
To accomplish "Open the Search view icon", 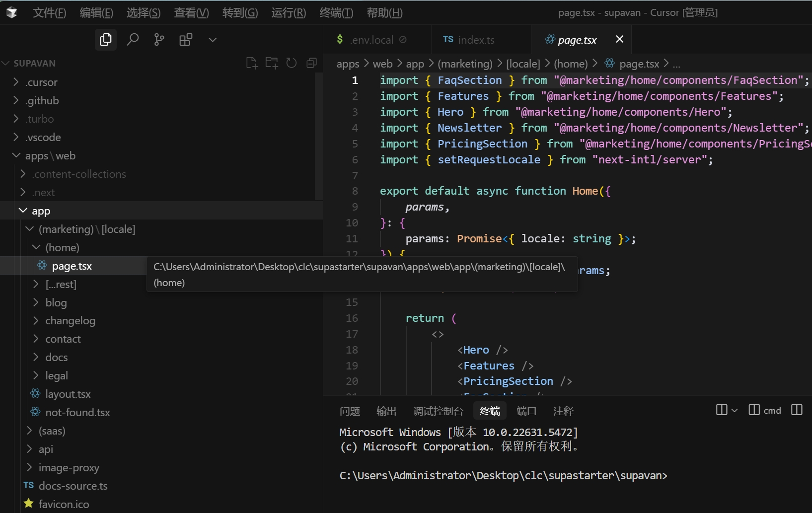I will [x=133, y=40].
